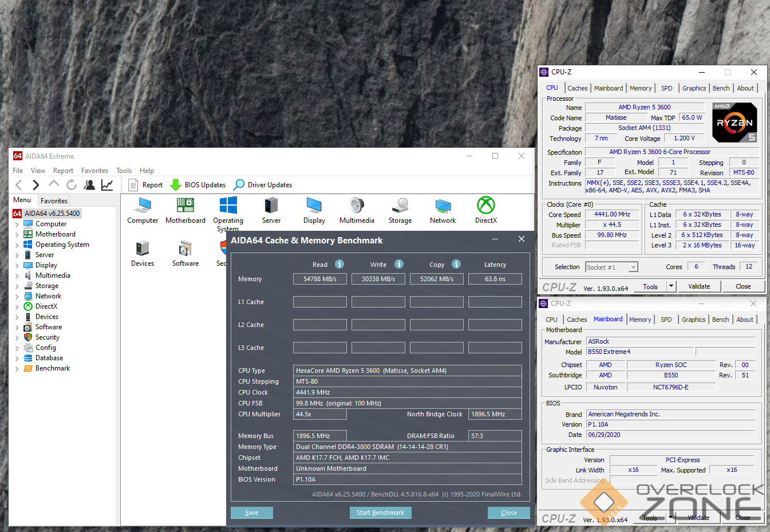This screenshot has width=770, height=532.
Task: Switch to Memory tab in top CPU-Z
Action: 641,88
